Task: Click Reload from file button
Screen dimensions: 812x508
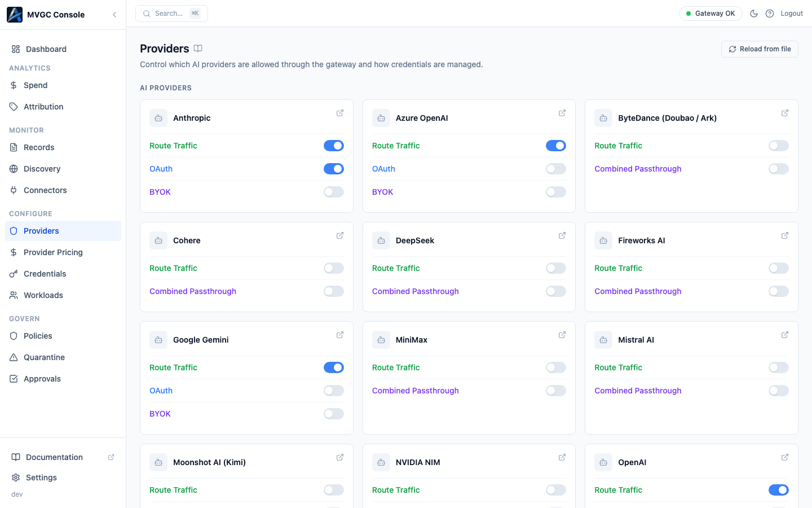Action: pos(760,49)
